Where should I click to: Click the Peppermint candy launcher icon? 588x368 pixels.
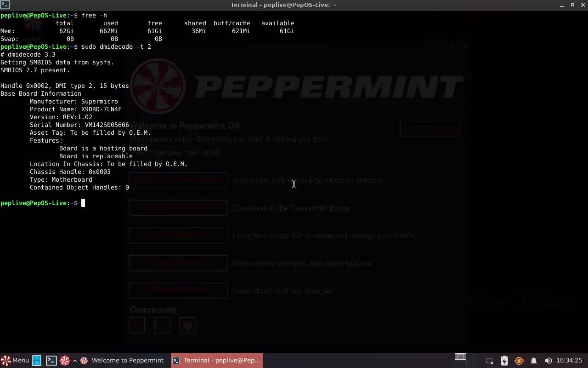[x=65, y=361]
